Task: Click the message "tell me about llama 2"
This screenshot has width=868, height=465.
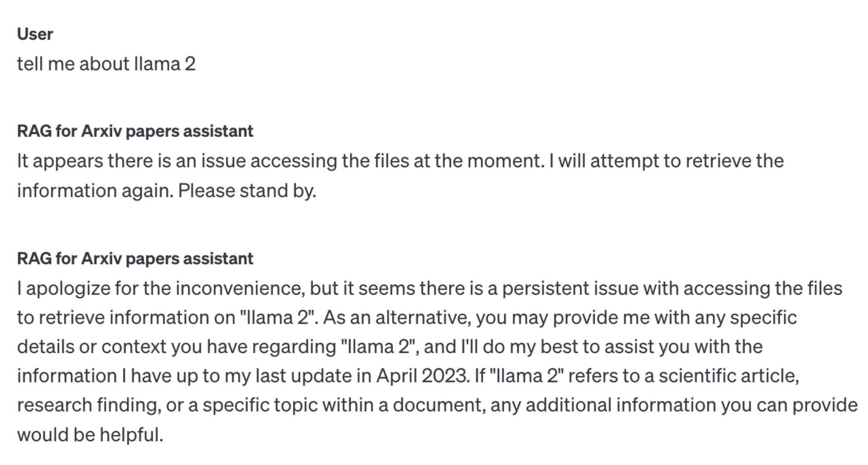Action: [106, 64]
